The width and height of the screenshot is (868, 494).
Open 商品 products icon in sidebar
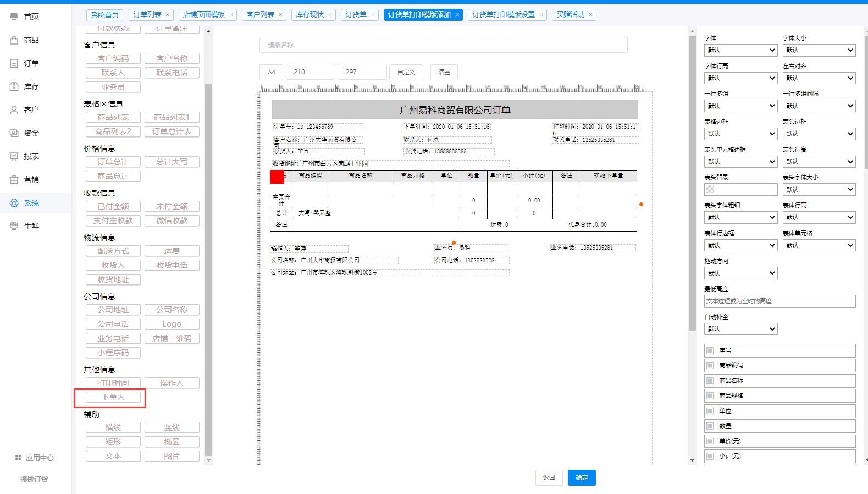point(14,40)
